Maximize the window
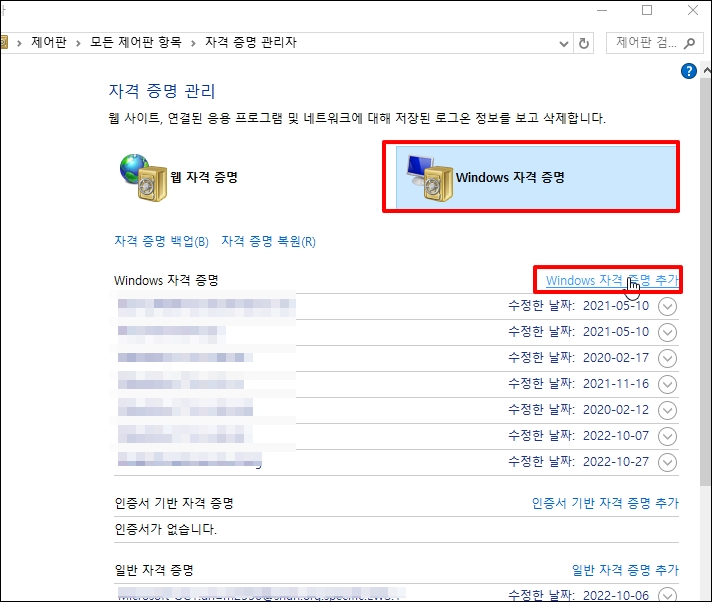The width and height of the screenshot is (712, 602). coord(647,10)
